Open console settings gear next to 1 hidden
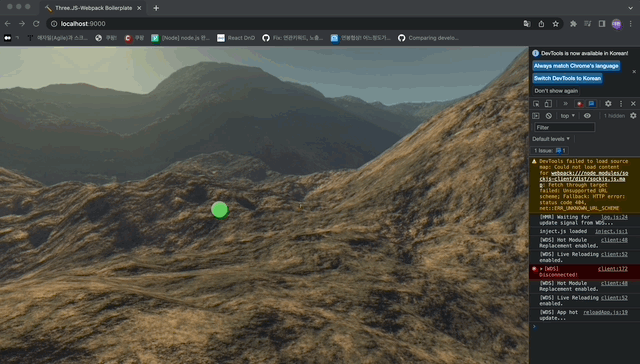 633,116
